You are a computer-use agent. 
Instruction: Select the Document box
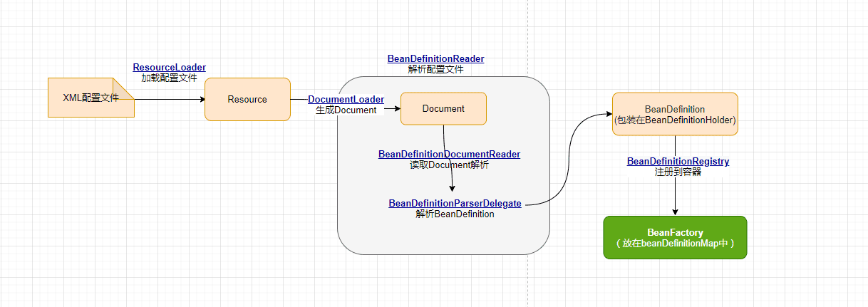tap(443, 108)
